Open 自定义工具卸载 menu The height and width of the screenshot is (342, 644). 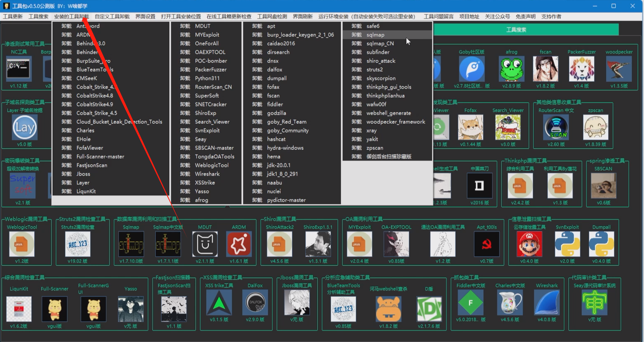click(112, 17)
